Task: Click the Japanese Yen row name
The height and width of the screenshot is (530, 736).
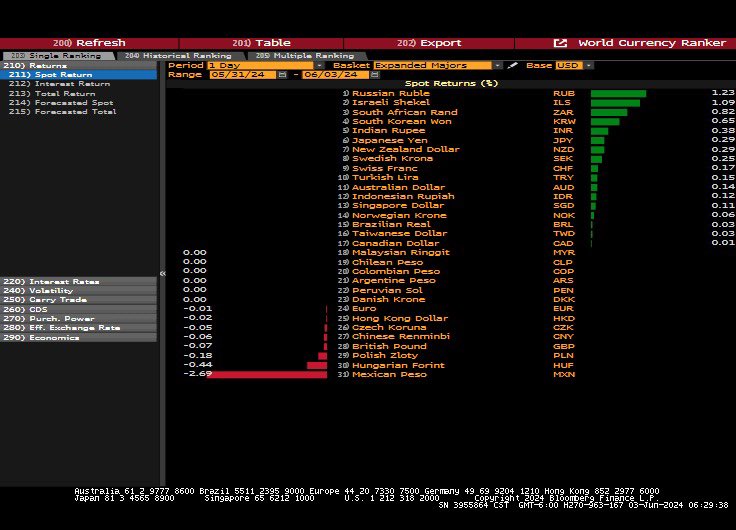Action: pyautogui.click(x=390, y=140)
